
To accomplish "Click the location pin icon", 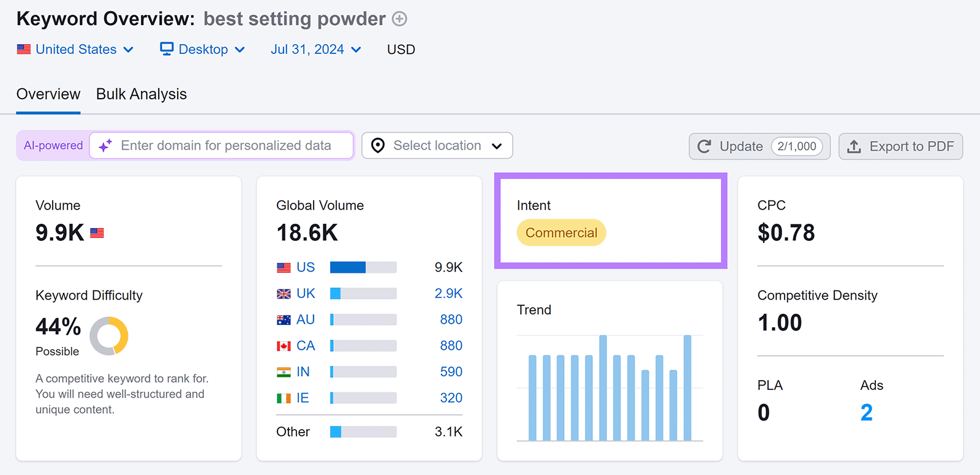I will [x=378, y=146].
